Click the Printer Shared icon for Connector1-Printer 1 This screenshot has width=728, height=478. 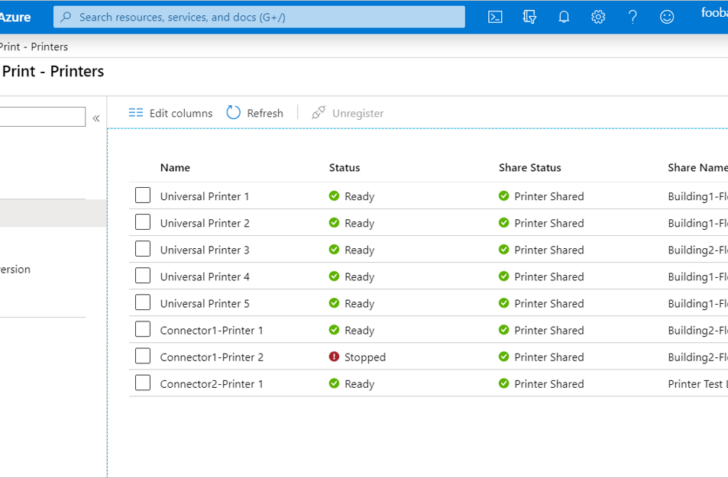(504, 329)
